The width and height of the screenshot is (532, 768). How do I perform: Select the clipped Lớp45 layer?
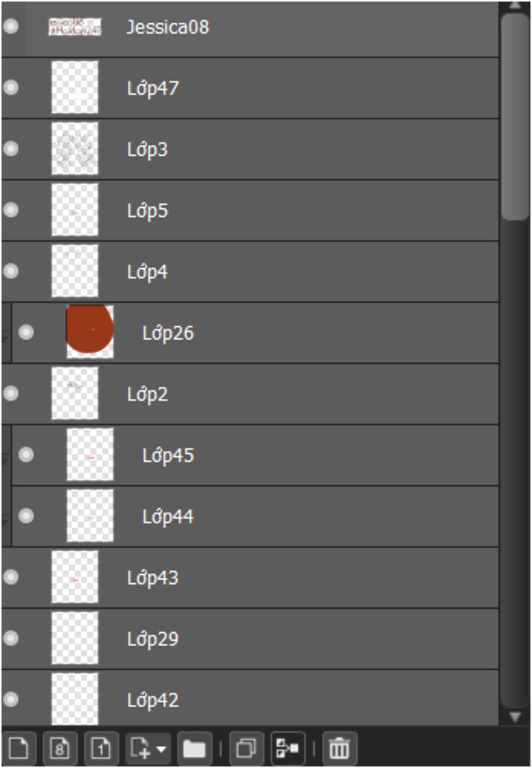click(255, 455)
